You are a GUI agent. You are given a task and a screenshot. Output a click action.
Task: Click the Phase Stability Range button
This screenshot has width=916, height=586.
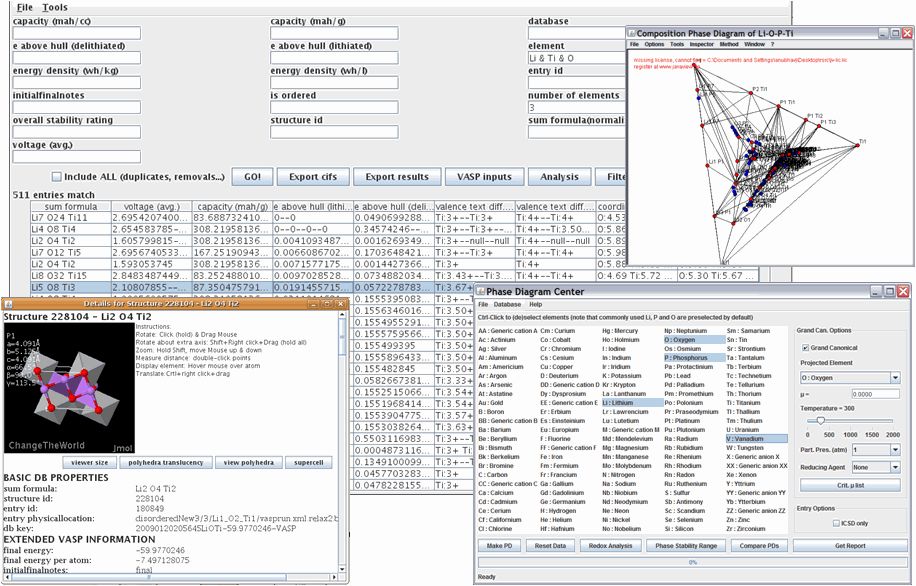(x=686, y=546)
